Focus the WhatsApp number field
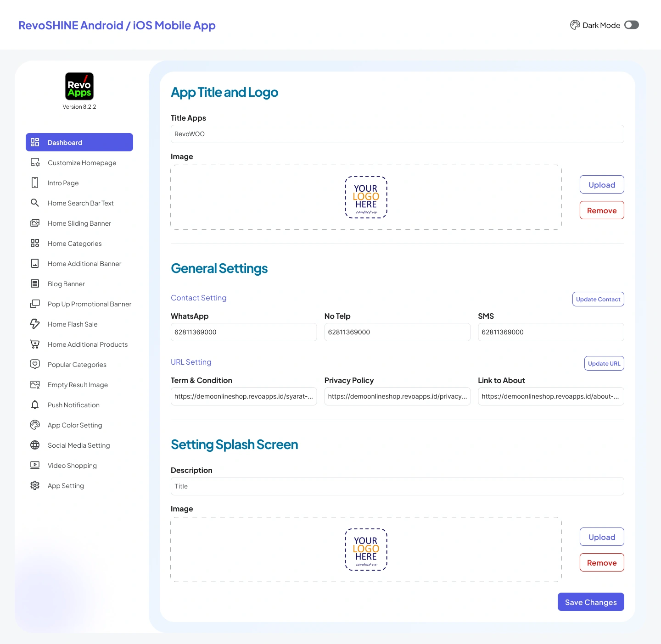This screenshot has width=661, height=644. point(244,332)
